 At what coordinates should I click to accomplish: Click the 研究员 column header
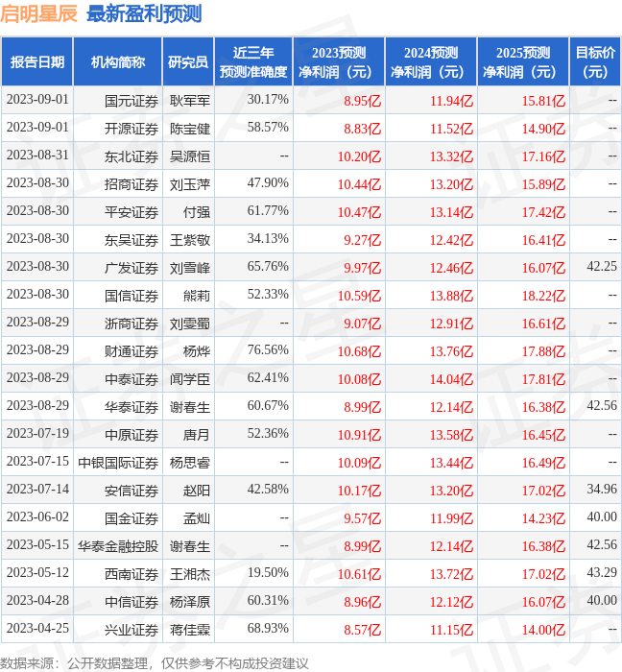[x=188, y=61]
